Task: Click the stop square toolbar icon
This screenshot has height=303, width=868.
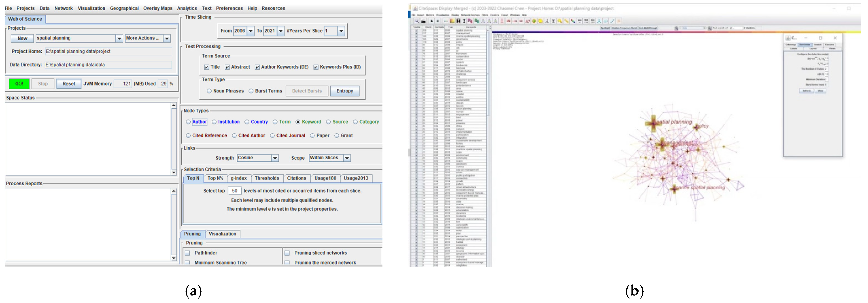Action: [438, 21]
